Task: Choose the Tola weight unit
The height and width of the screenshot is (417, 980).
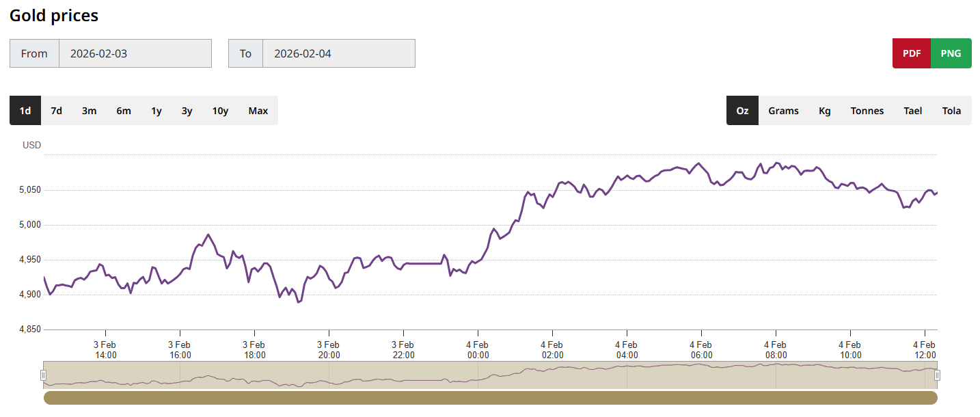Action: [x=951, y=111]
